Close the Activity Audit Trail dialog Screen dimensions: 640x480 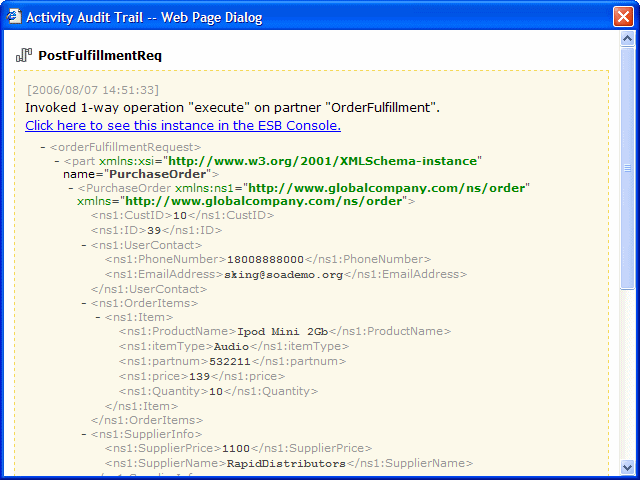tap(623, 17)
